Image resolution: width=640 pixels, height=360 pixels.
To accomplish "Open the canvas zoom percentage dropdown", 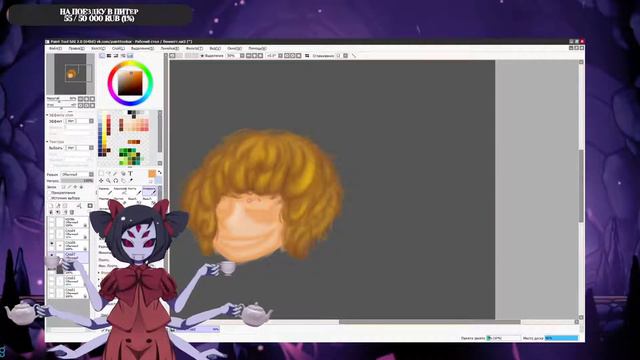I will click(242, 56).
